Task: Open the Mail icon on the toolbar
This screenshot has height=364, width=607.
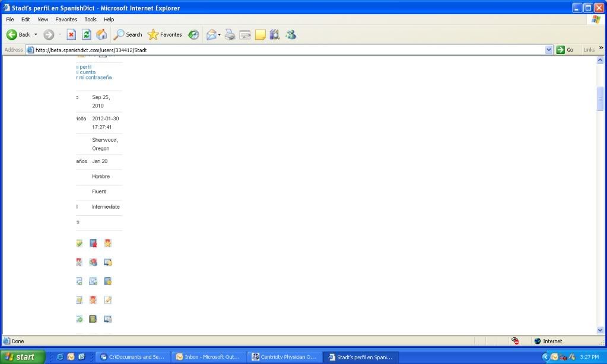Action: point(211,34)
